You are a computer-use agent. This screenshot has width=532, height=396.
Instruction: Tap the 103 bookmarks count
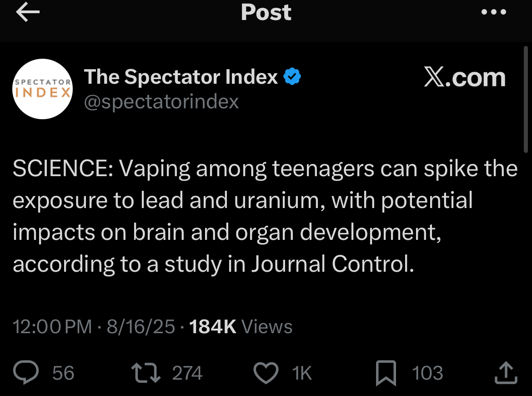(x=427, y=373)
